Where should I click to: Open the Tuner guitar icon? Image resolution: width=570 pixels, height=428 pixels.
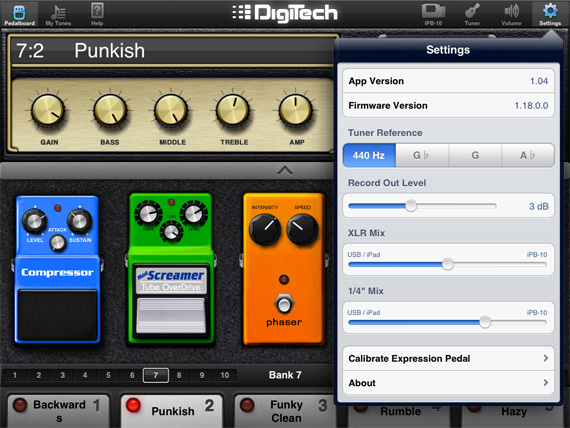pyautogui.click(x=472, y=15)
